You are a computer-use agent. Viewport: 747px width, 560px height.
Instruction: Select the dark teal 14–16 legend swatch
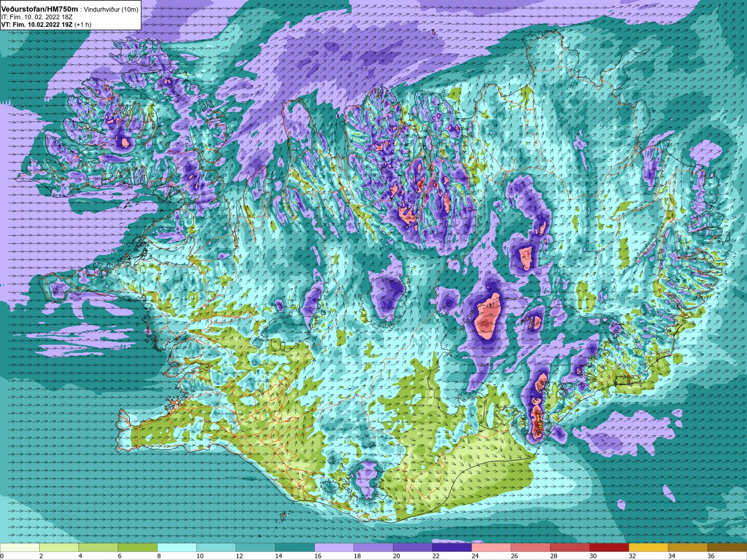coord(295,548)
